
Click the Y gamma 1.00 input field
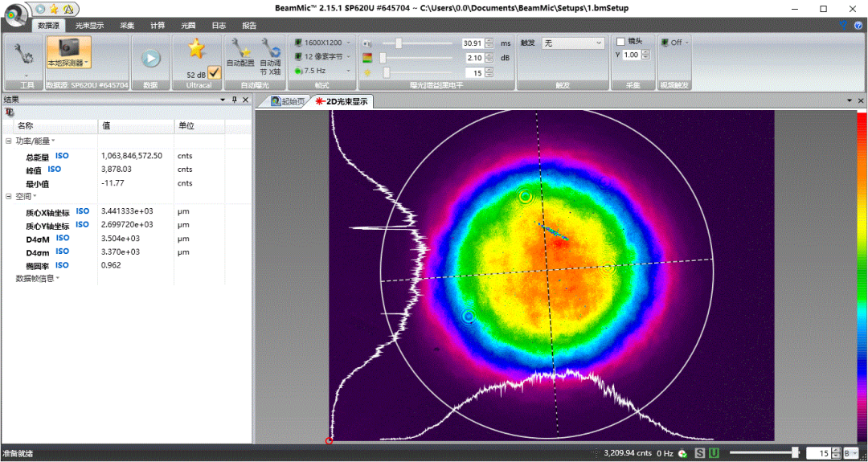click(x=632, y=55)
